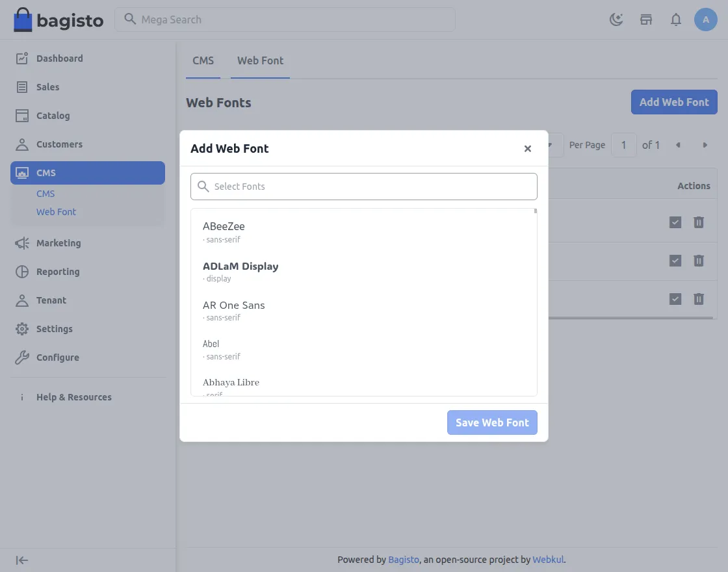Open the storefront shop icon

646,19
